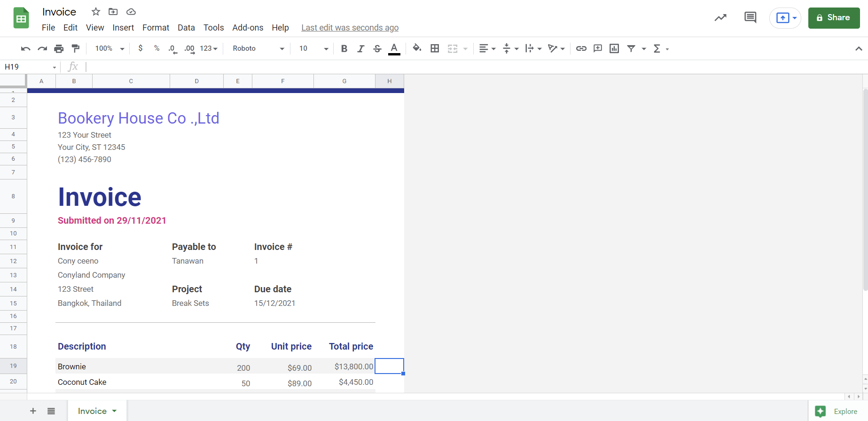Image resolution: width=868 pixels, height=421 pixels.
Task: Click the insert link icon
Action: 581,48
